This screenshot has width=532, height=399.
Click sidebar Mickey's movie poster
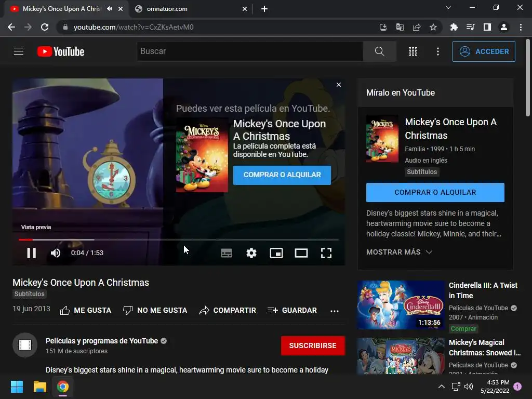coord(382,139)
